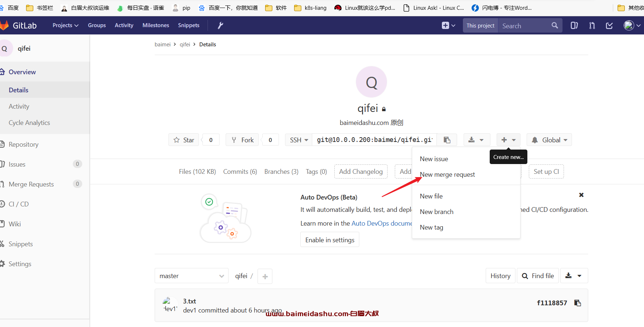The width and height of the screenshot is (644, 327).
Task: Toggle the project plus Create new dropdown
Action: [x=508, y=140]
